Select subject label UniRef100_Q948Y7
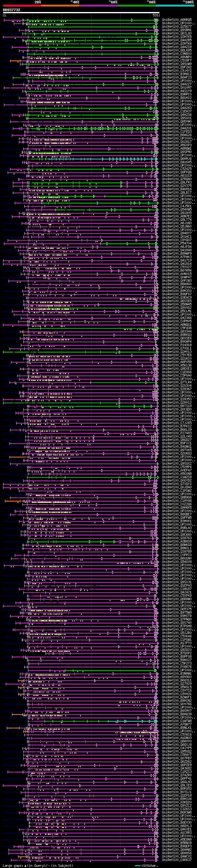This screenshot has width=197, height=868. [x=177, y=233]
